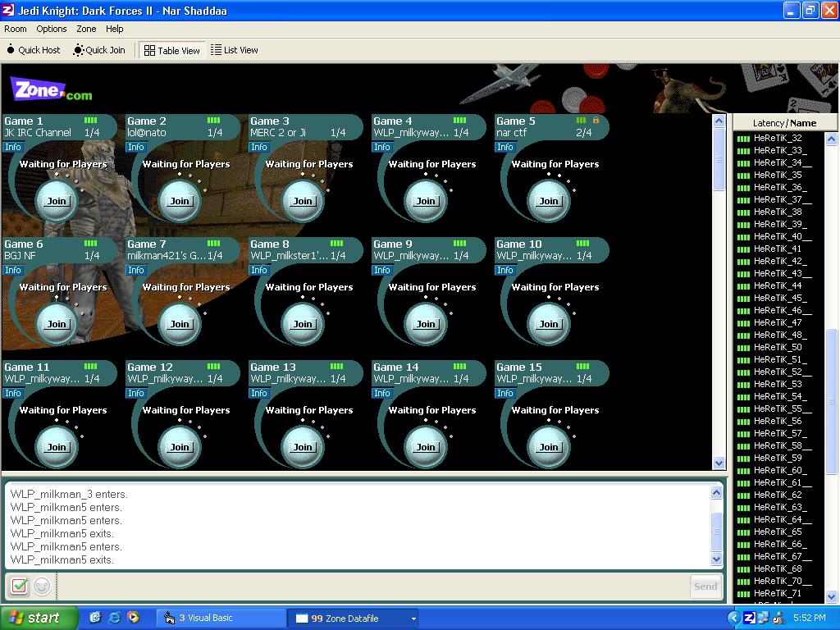The image size is (840, 630).
Task: Show Info for Game 11
Action: tap(13, 394)
